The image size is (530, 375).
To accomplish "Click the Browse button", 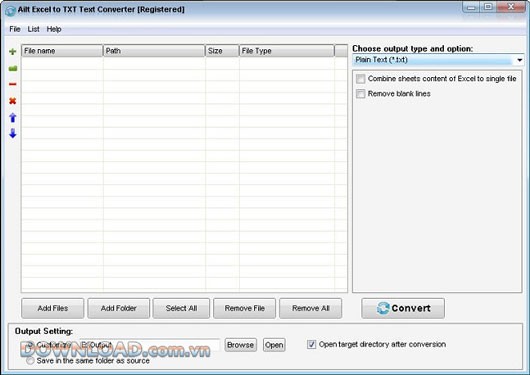I will 240,345.
